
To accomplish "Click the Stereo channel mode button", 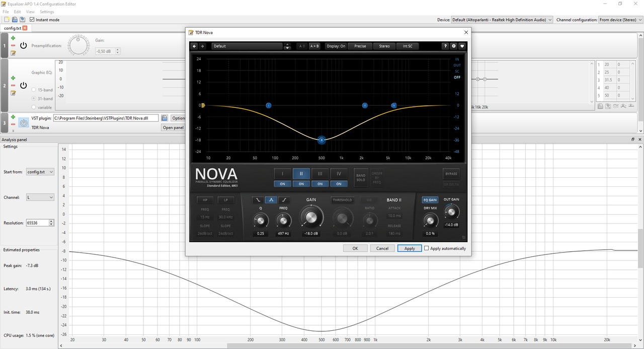I will pos(384,46).
